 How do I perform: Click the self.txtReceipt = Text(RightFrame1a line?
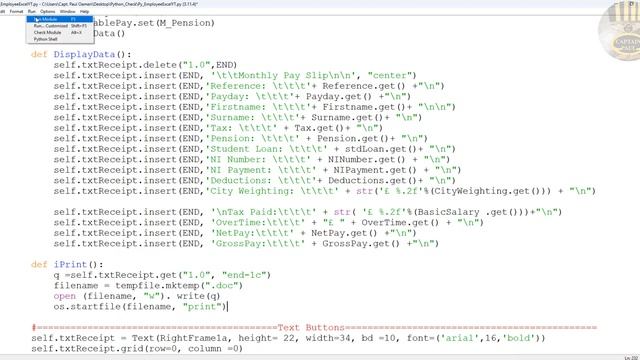click(x=288, y=338)
